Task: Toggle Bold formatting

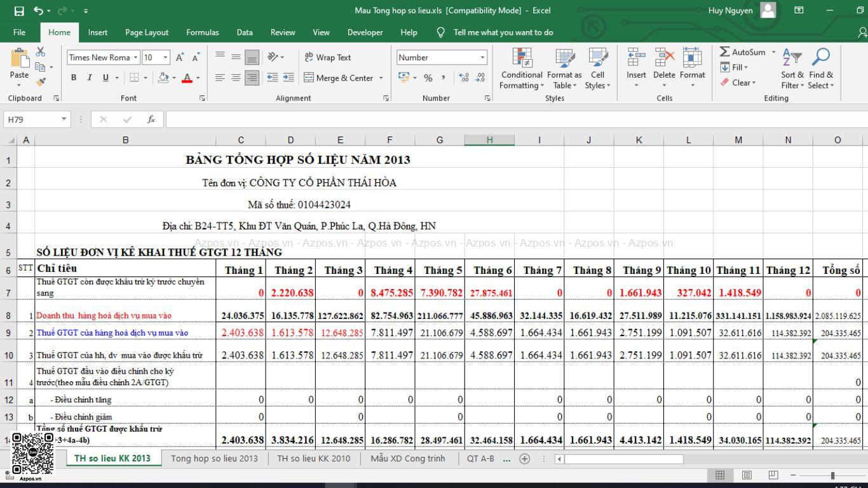Action: tap(74, 78)
